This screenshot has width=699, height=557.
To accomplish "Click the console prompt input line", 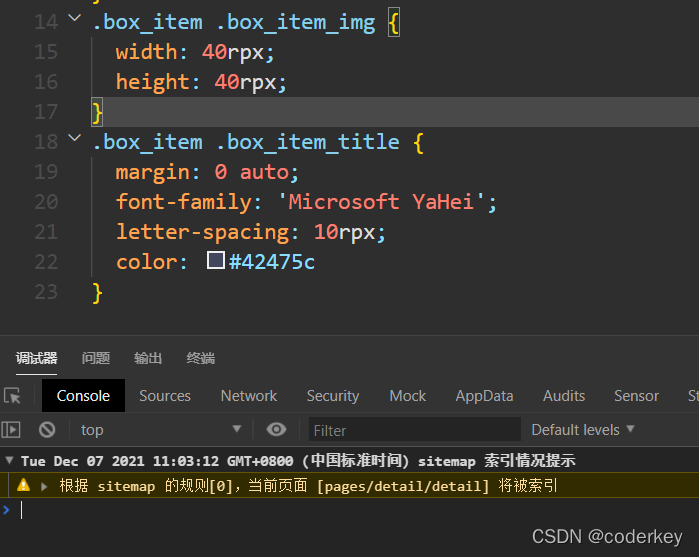I will [x=357, y=510].
